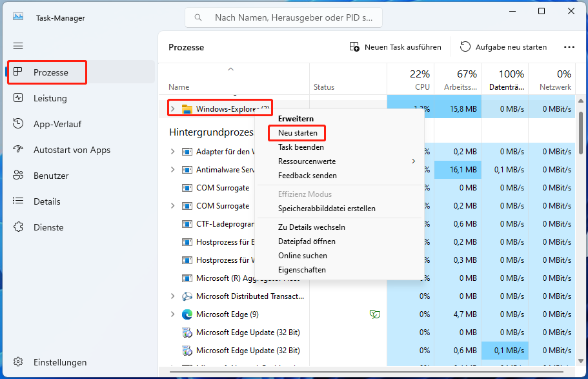This screenshot has height=379, width=588.
Task: Click the Aufgabe neu starten icon
Action: pos(465,47)
